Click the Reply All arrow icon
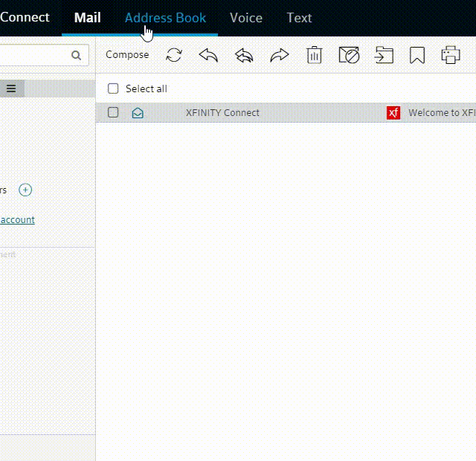 [244, 55]
